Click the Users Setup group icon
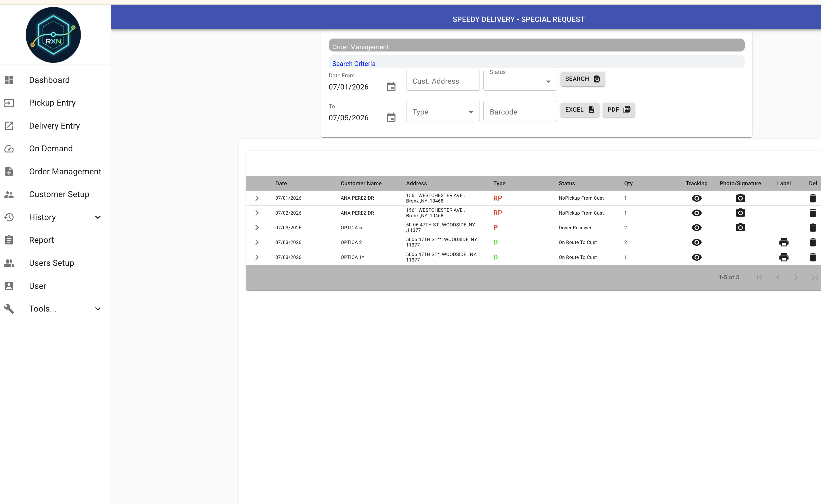Viewport: 821px width, 504px height. tap(9, 263)
